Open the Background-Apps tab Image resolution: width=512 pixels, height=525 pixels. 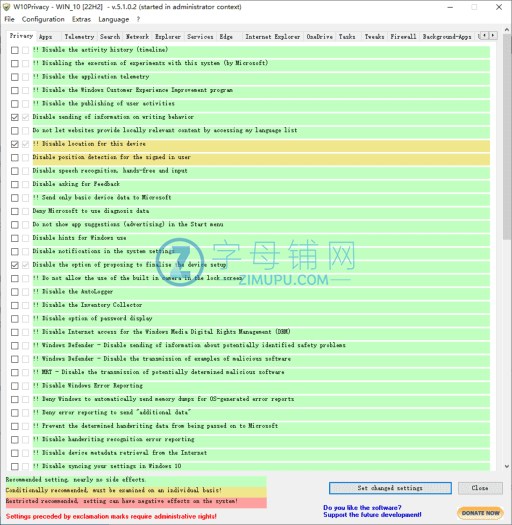[447, 36]
